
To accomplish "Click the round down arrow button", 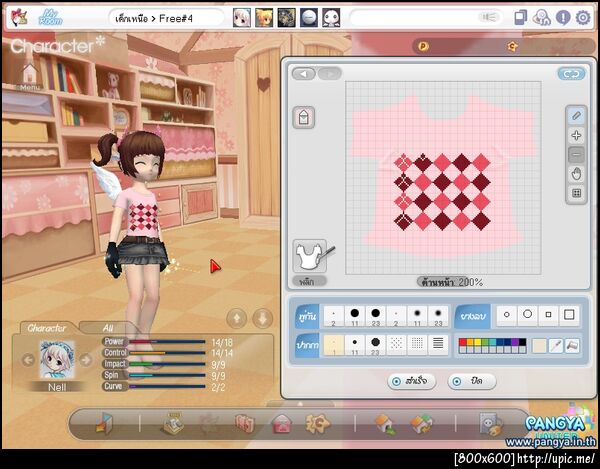I will point(262,318).
